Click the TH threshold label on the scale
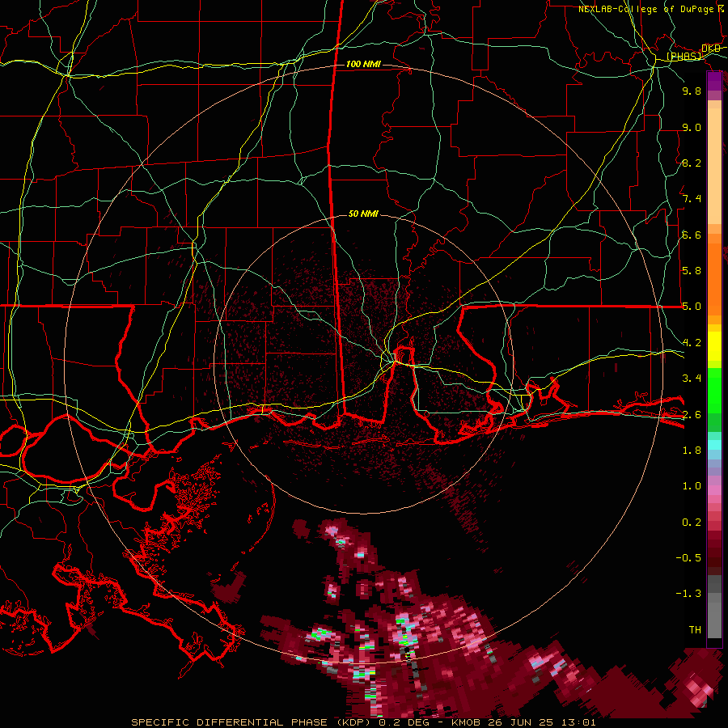The height and width of the screenshot is (728, 728). (x=695, y=630)
